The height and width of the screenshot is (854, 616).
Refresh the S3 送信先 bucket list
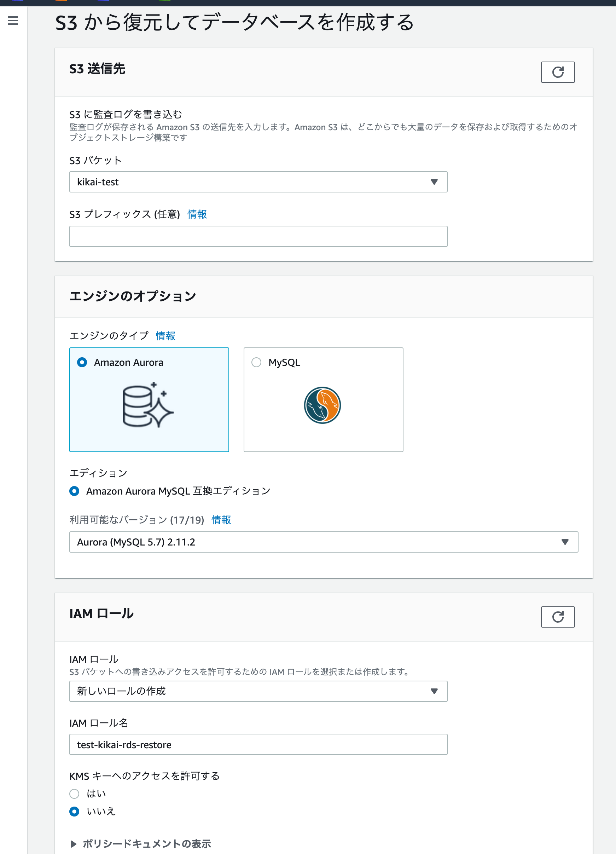[x=558, y=72]
